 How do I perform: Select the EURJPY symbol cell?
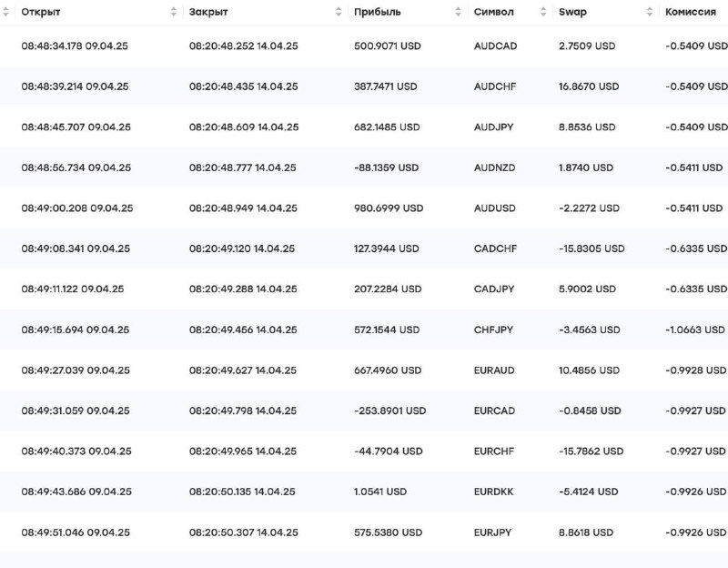click(x=492, y=532)
